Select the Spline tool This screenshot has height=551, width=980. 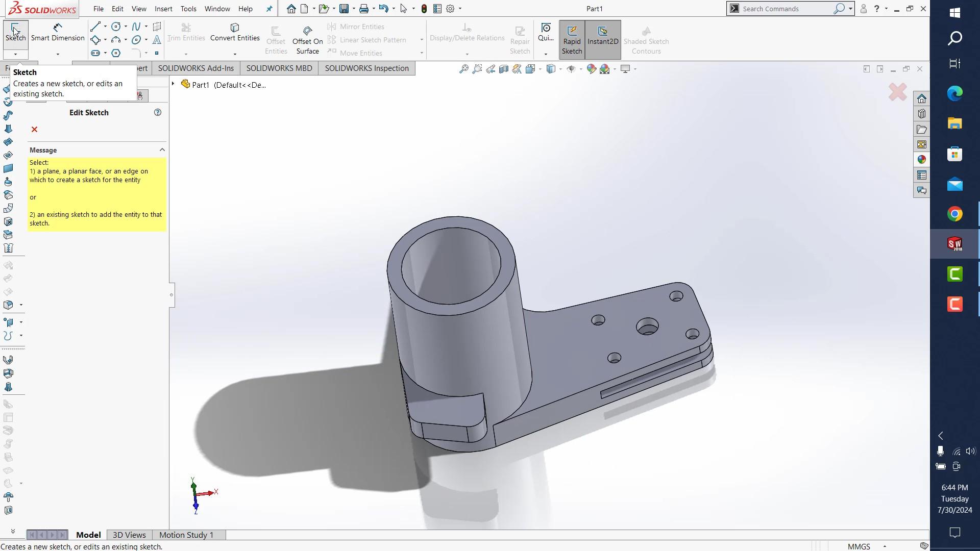(x=135, y=27)
